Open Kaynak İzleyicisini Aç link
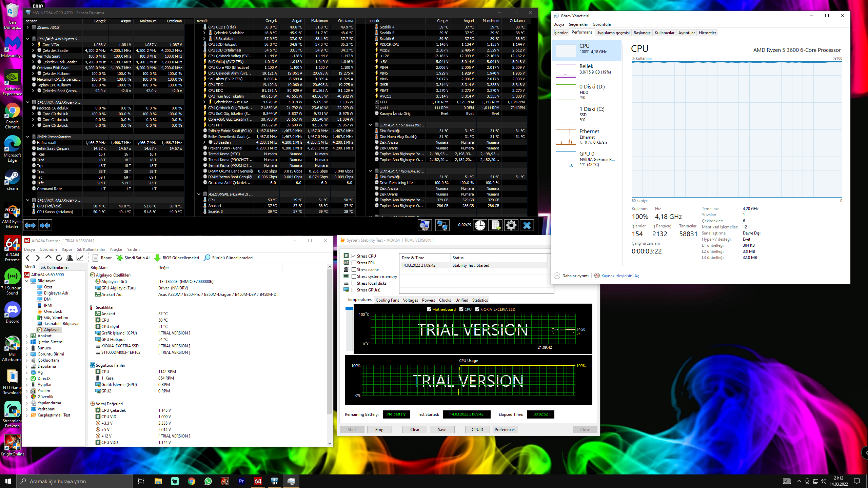The width and height of the screenshot is (868, 488). (x=620, y=276)
